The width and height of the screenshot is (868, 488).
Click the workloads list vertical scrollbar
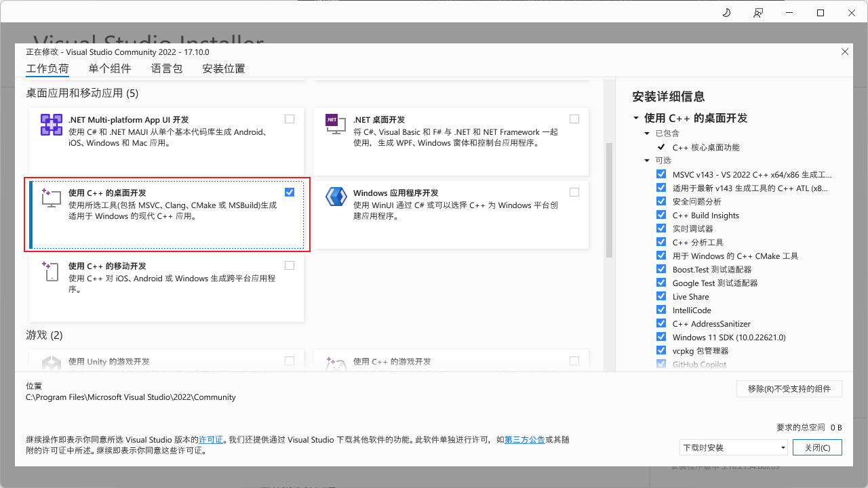tap(609, 200)
